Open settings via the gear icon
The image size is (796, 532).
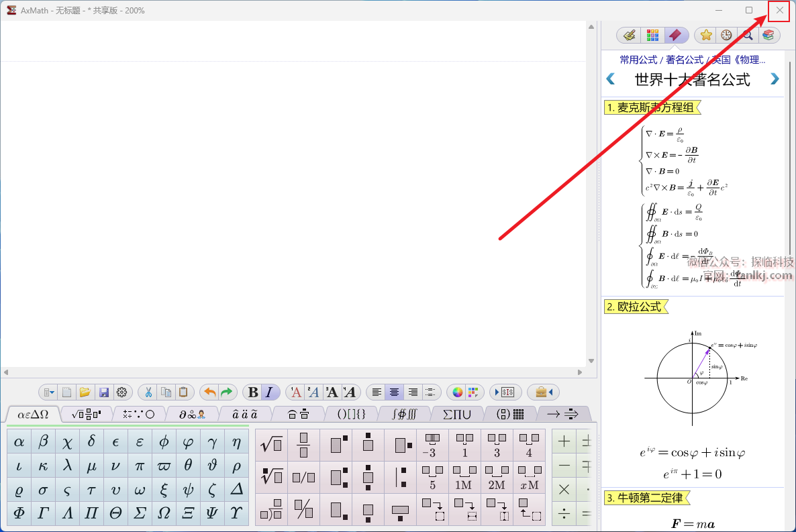121,392
